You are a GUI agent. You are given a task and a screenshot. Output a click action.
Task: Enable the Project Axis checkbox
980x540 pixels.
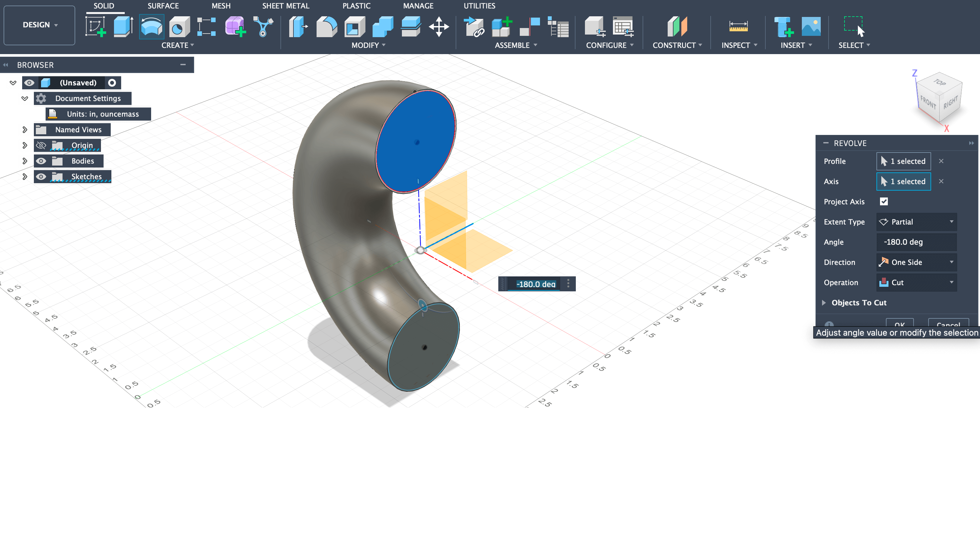884,201
